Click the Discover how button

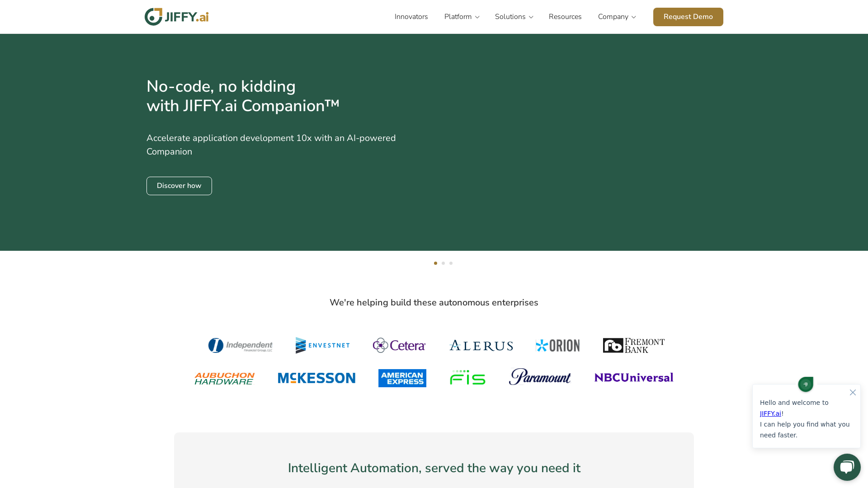179,186
